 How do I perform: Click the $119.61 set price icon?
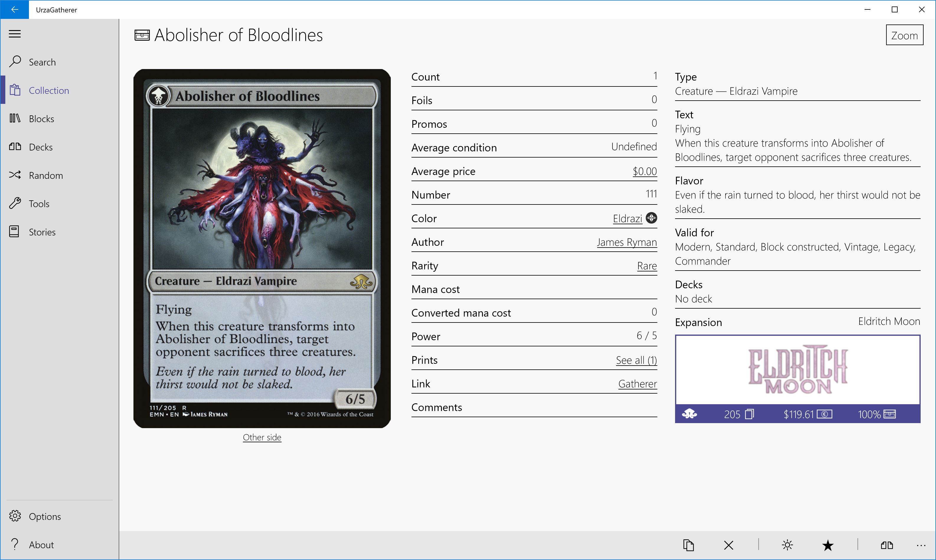(x=825, y=414)
